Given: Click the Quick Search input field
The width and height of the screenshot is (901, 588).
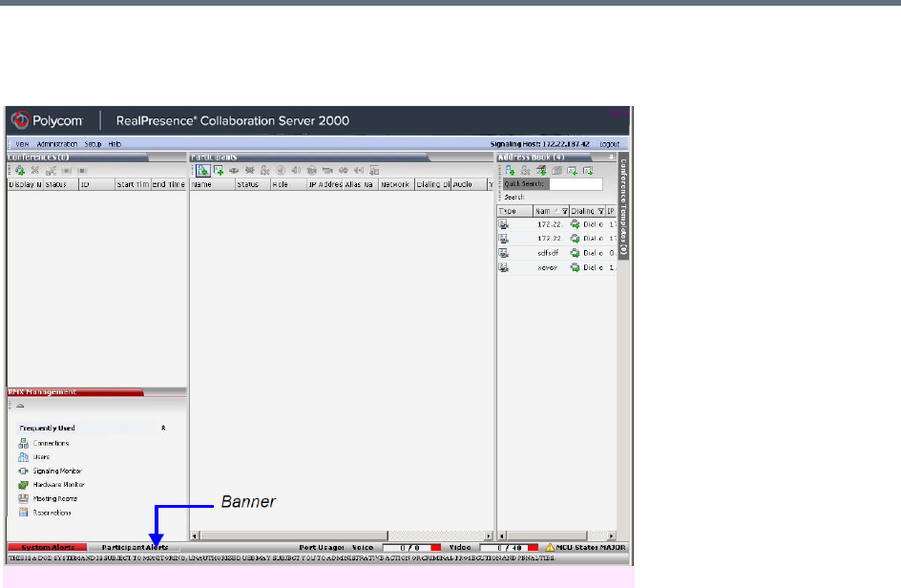Looking at the screenshot, I should 576,184.
